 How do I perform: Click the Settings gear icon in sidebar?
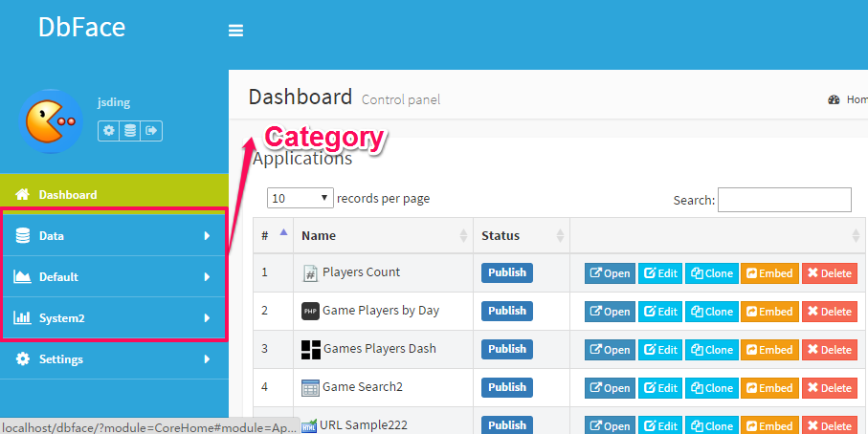(23, 358)
